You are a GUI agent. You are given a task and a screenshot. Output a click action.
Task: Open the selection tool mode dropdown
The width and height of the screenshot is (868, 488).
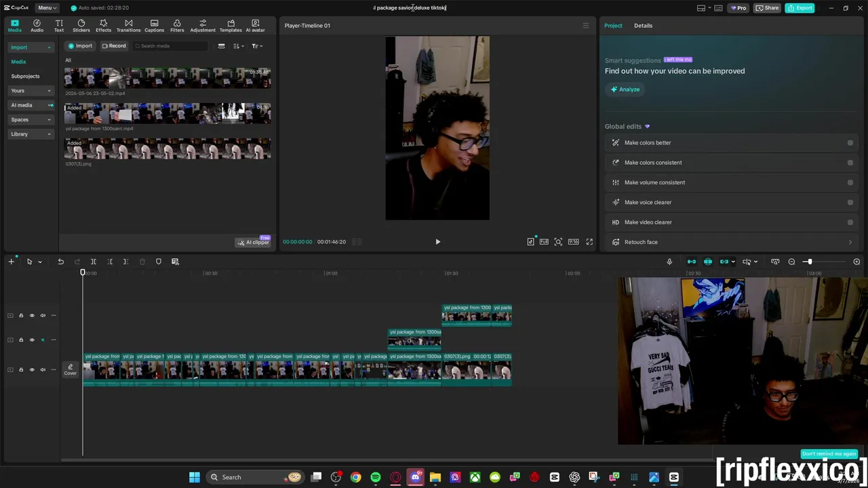click(x=39, y=262)
